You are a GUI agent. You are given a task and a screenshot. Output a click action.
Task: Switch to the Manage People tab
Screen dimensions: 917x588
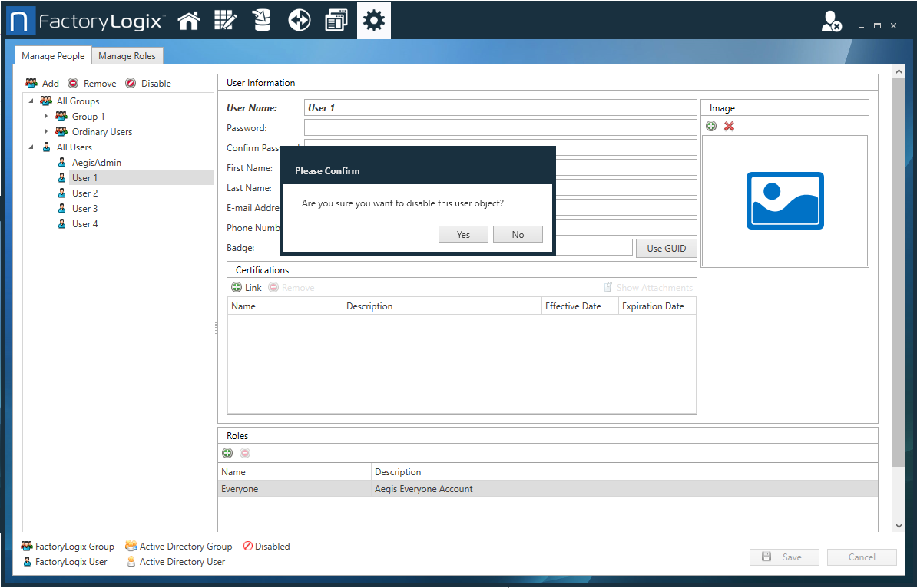click(52, 55)
